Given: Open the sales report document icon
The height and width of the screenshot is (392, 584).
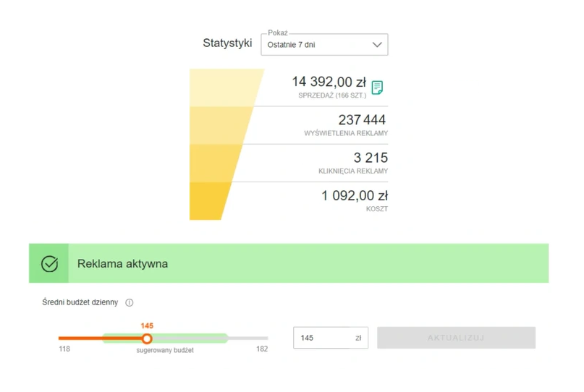Looking at the screenshot, I should (x=376, y=88).
